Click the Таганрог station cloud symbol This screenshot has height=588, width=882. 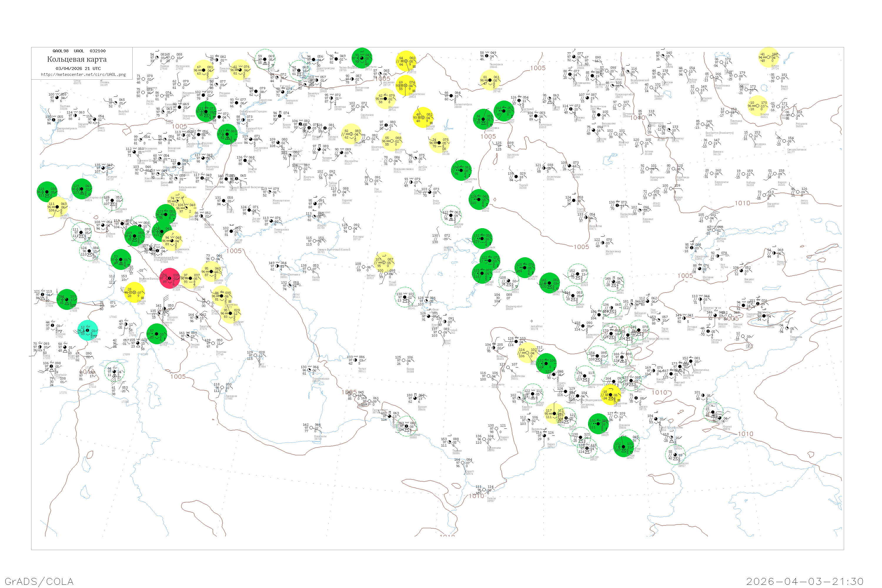(104, 169)
